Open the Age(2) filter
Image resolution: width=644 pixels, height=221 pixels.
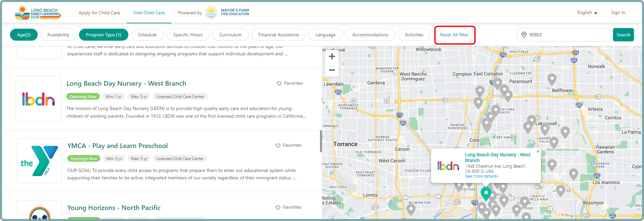coord(24,35)
